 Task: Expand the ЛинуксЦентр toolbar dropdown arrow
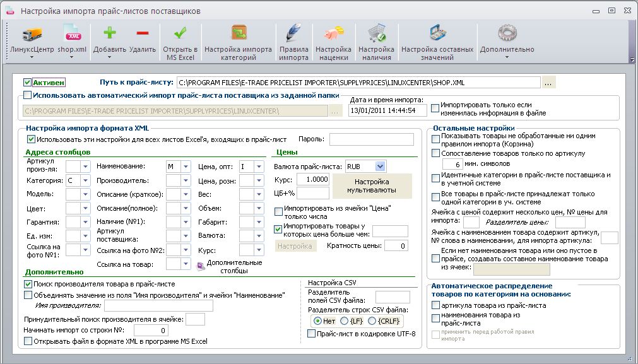(32, 57)
